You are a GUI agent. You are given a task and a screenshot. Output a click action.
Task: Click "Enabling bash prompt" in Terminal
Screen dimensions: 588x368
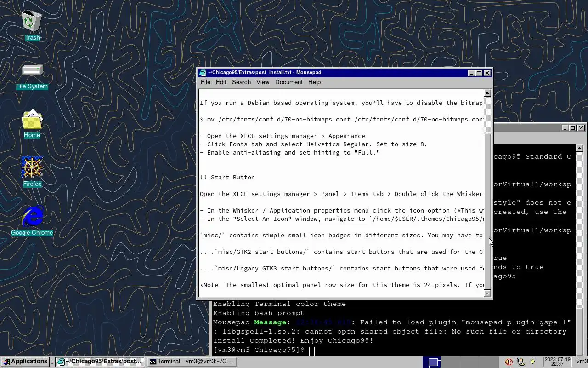click(259, 313)
